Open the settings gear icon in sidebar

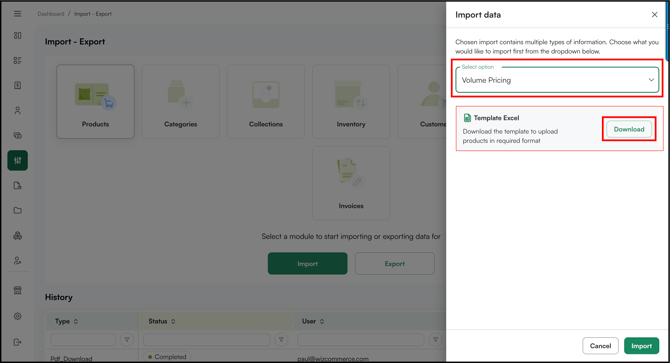(x=18, y=316)
